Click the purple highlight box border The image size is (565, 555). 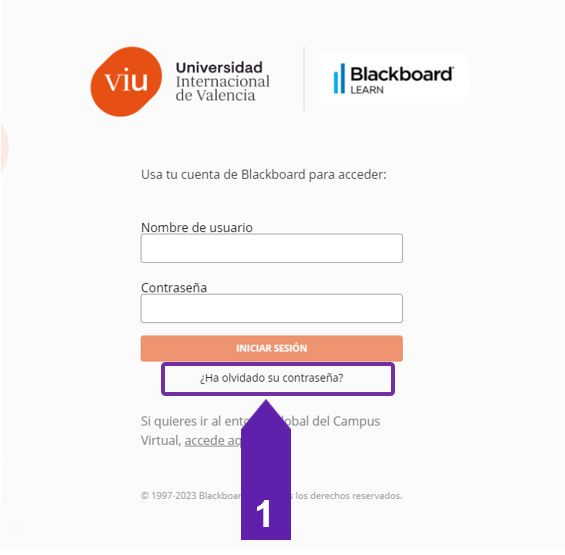coord(278,365)
